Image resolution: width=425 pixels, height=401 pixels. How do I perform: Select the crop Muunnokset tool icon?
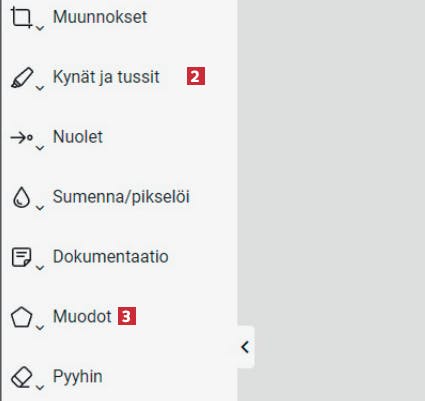tap(21, 17)
